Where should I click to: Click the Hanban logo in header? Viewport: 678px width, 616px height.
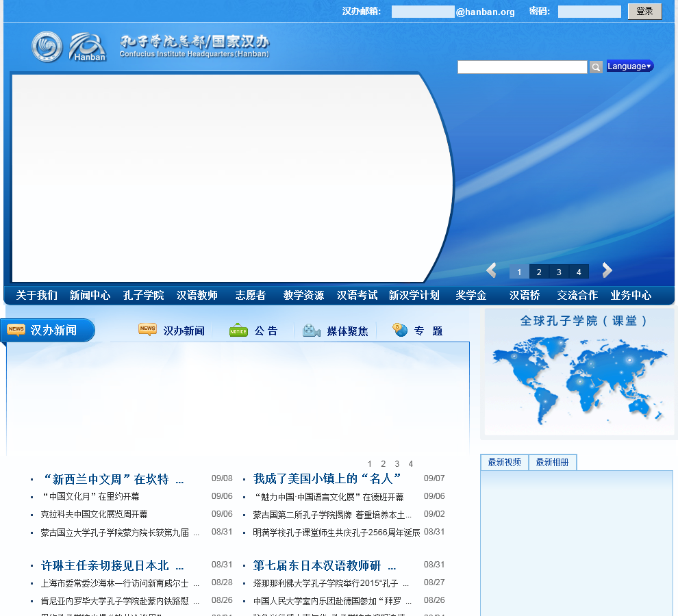(x=88, y=47)
